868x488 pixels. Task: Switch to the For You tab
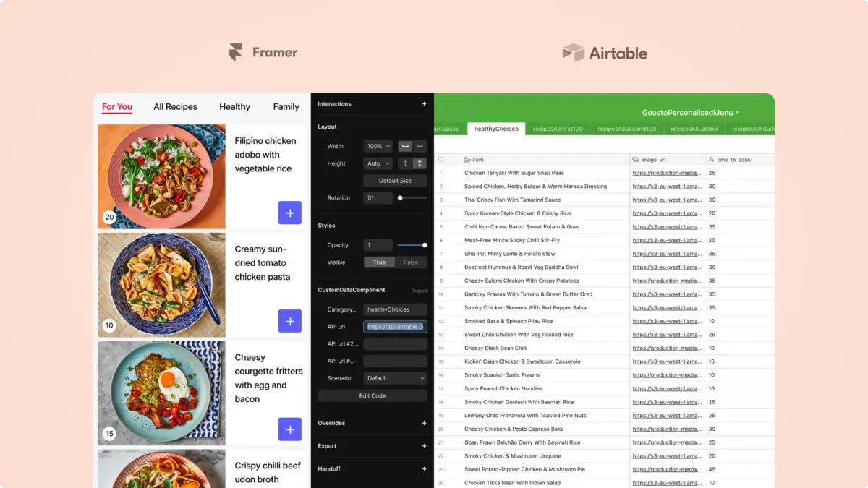[x=117, y=107]
